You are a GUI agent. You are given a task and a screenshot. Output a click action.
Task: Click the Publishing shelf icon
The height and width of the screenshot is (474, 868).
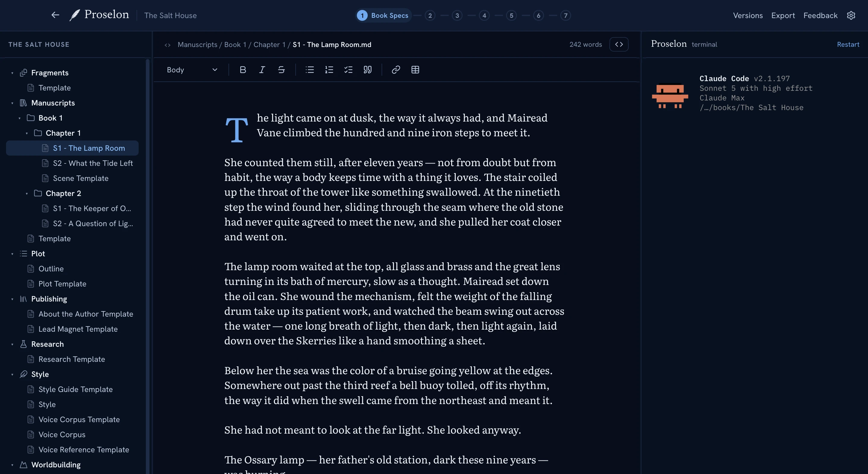23,299
